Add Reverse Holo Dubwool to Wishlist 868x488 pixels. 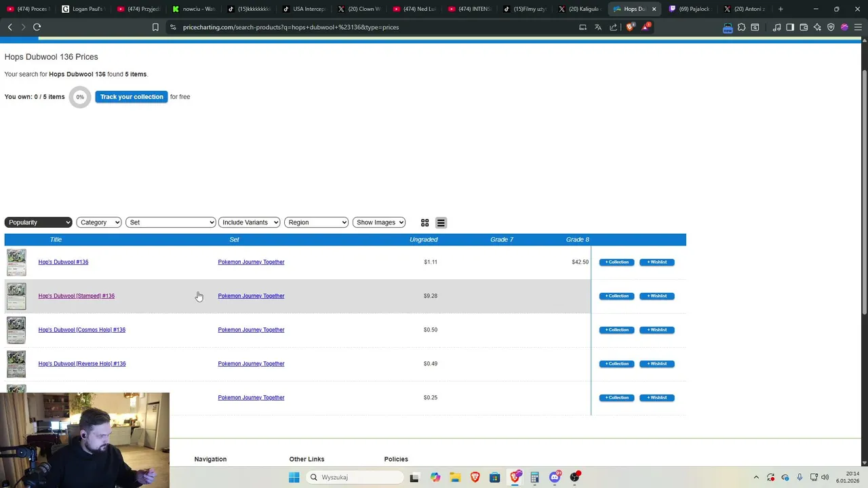(656, 363)
